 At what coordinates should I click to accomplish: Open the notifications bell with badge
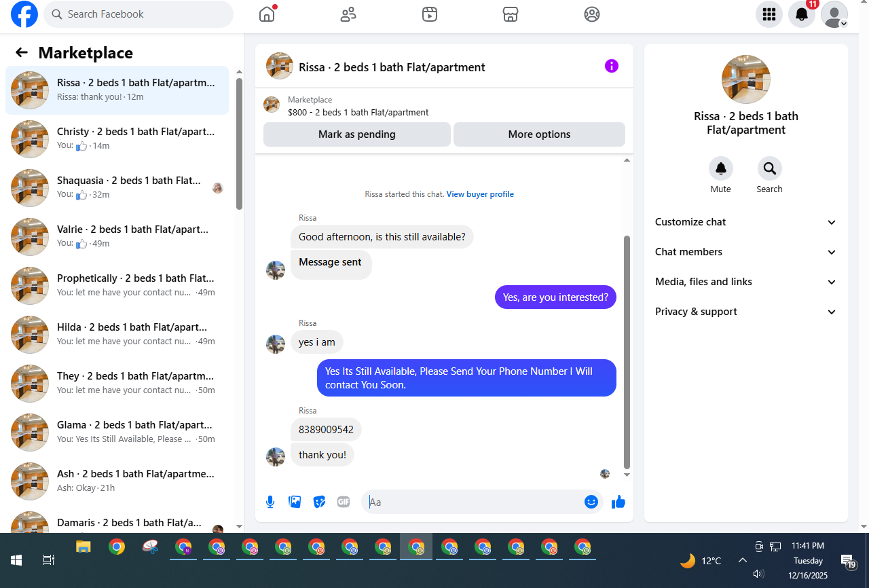coord(802,14)
